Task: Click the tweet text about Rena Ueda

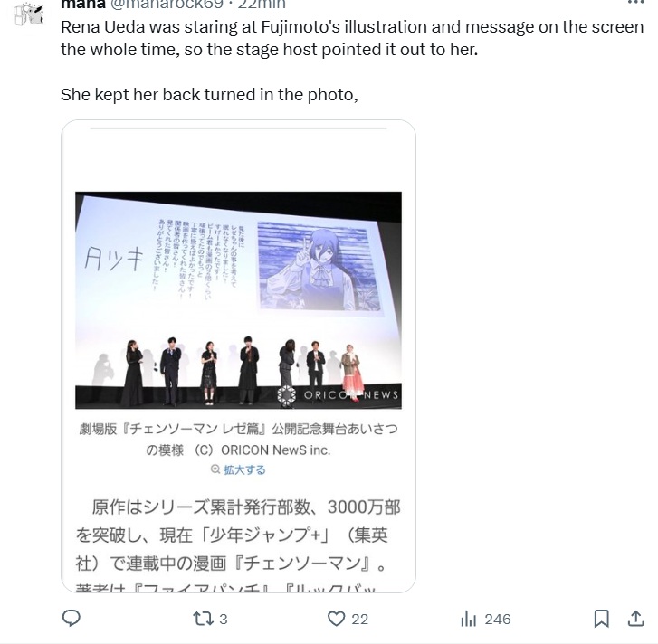Action: pyautogui.click(x=352, y=61)
